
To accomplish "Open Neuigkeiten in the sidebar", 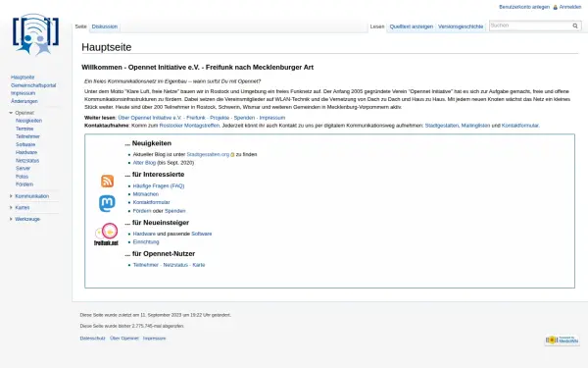I will pos(28,121).
